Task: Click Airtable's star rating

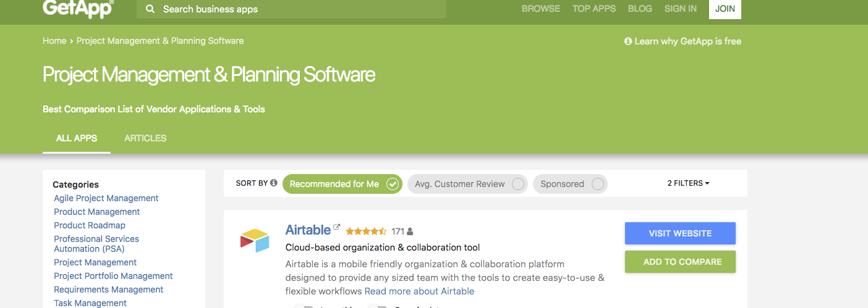Action: 366,231
